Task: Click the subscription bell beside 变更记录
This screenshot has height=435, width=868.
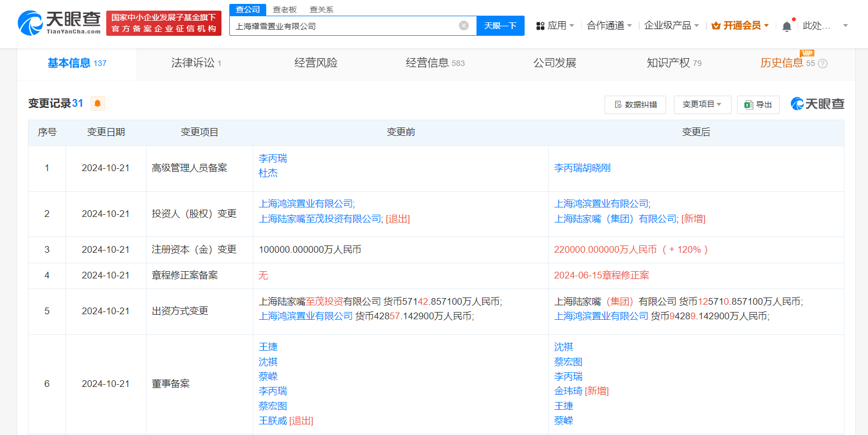Action: [97, 103]
